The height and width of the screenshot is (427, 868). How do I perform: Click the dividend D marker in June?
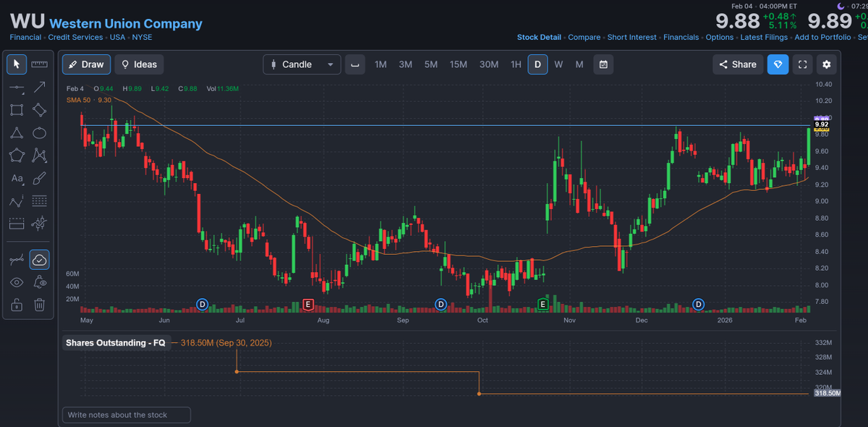pos(203,304)
